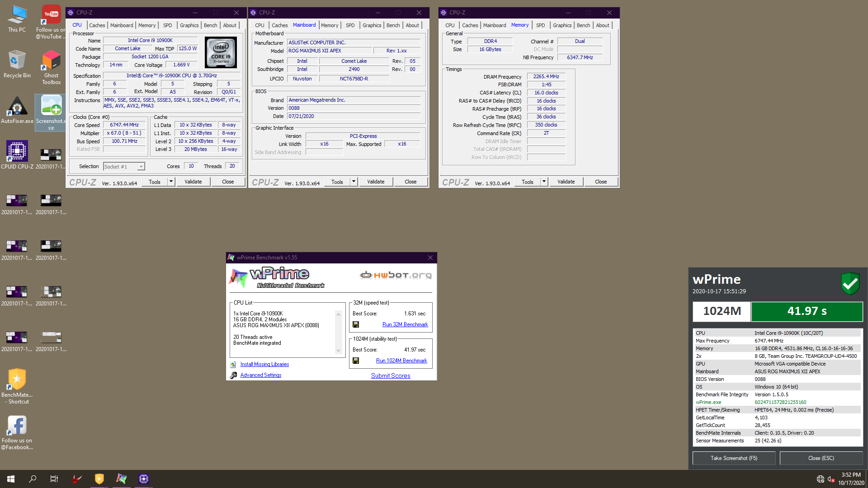Image resolution: width=868 pixels, height=488 pixels.
Task: Click the 1024M label in BenchMate
Action: (x=722, y=311)
